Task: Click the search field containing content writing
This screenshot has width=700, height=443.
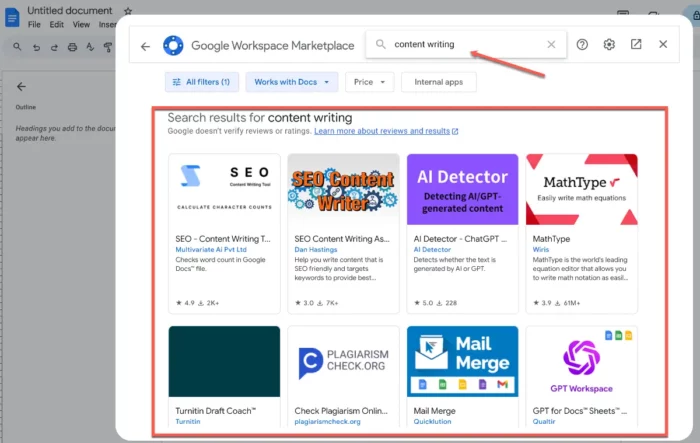Action: click(466, 44)
